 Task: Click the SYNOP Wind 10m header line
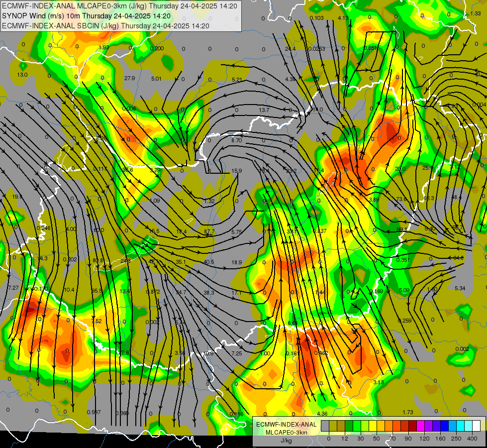coord(87,16)
